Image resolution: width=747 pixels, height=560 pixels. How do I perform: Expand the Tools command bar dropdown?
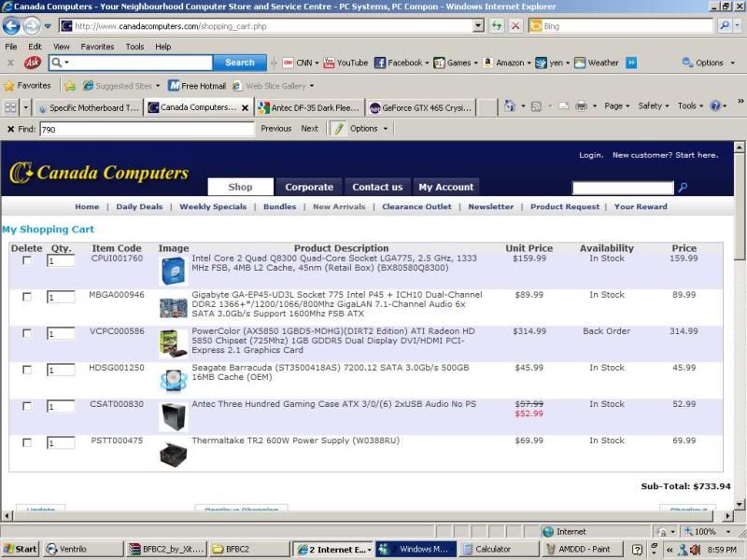pos(690,106)
